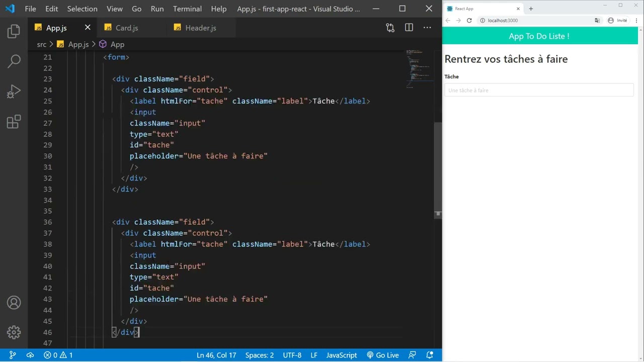Open the errors and warnings indicator in status bar
The width and height of the screenshot is (644, 362).
[58, 355]
